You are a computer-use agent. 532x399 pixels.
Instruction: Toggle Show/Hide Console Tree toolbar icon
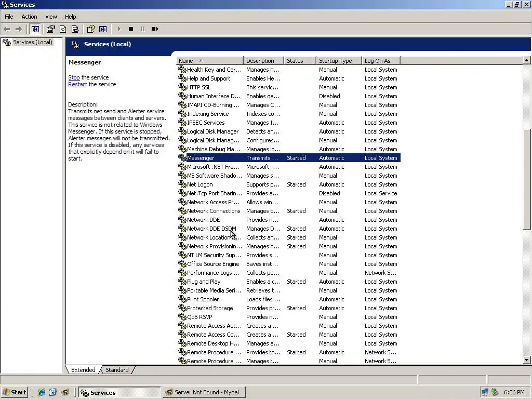click(35, 29)
